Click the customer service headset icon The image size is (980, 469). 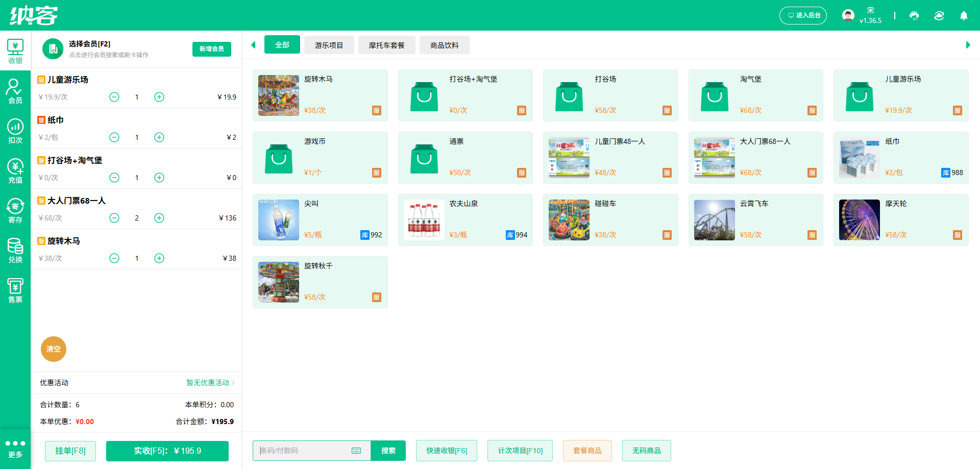914,16
